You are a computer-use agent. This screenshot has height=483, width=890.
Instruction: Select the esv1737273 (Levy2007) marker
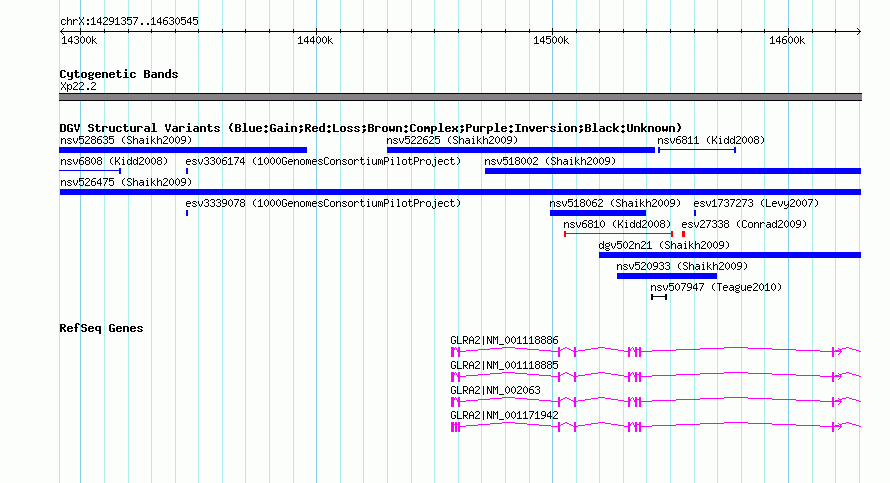coord(695,213)
